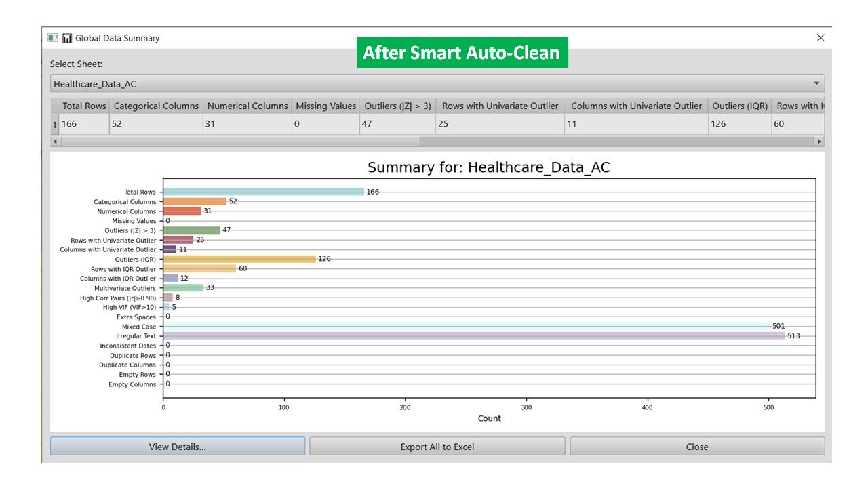Viewport: 868px width, 488px height.
Task: Click the bar chart icon beside Global Data Summary
Action: click(x=67, y=38)
